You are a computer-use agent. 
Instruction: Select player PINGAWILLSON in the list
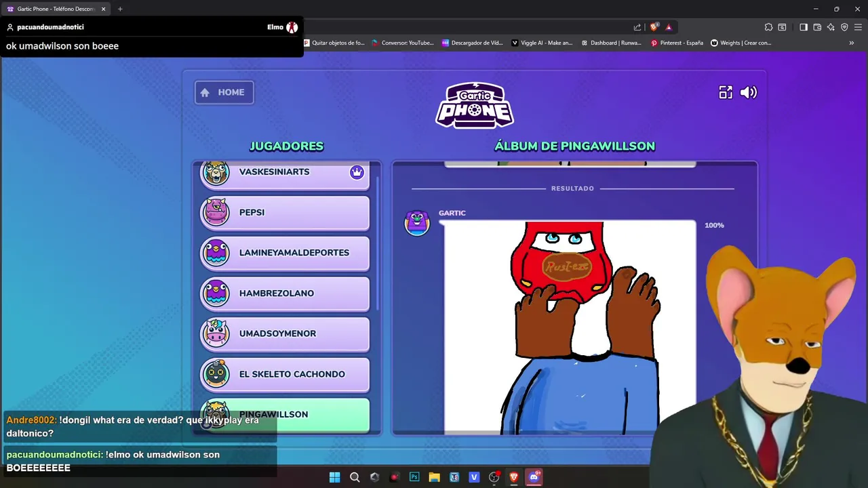click(285, 415)
